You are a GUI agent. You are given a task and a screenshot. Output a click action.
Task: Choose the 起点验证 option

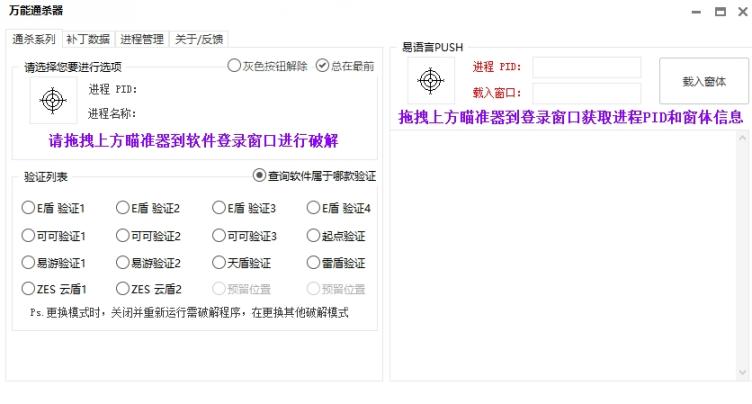point(314,236)
